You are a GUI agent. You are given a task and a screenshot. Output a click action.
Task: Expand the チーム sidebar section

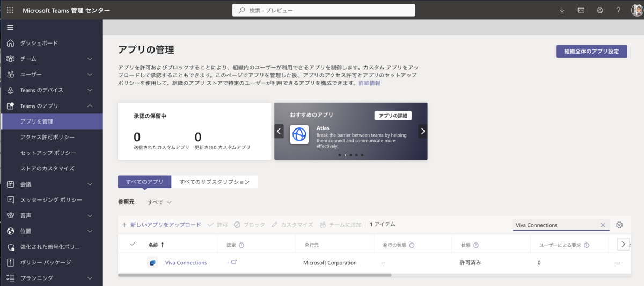click(90, 59)
